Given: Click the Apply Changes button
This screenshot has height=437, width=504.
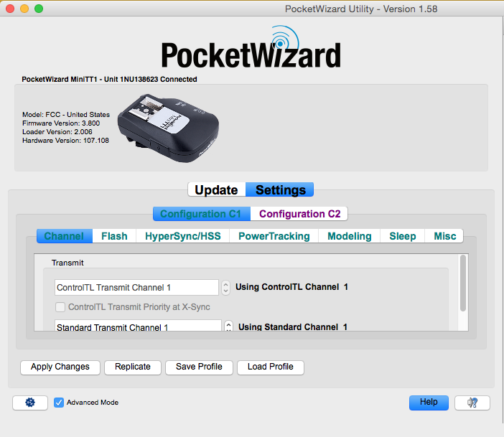Looking at the screenshot, I should coord(60,367).
